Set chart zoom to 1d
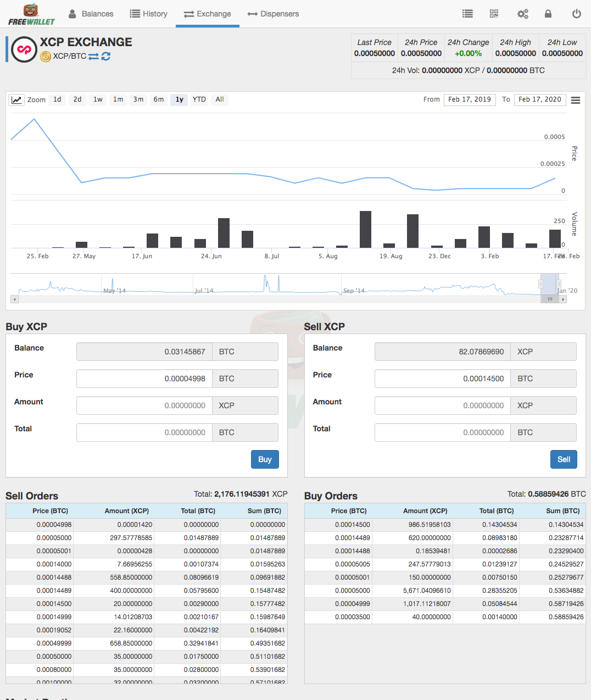 pyautogui.click(x=57, y=99)
